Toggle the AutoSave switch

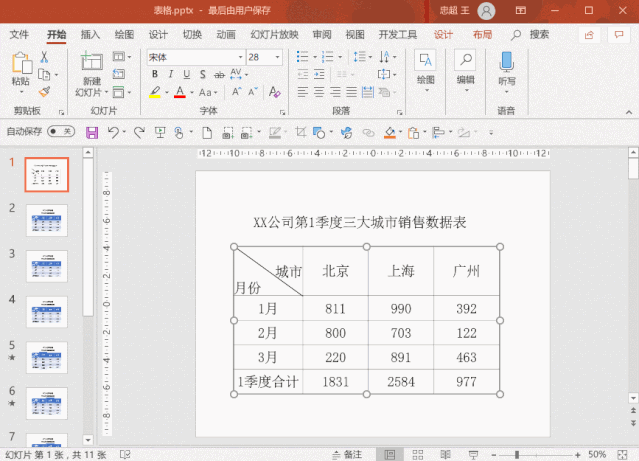61,131
